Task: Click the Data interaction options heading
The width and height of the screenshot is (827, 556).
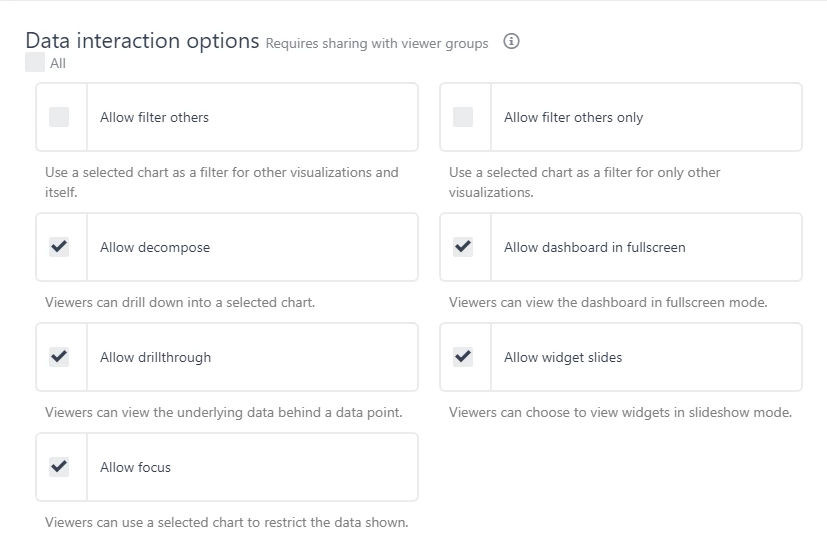Action: click(142, 41)
